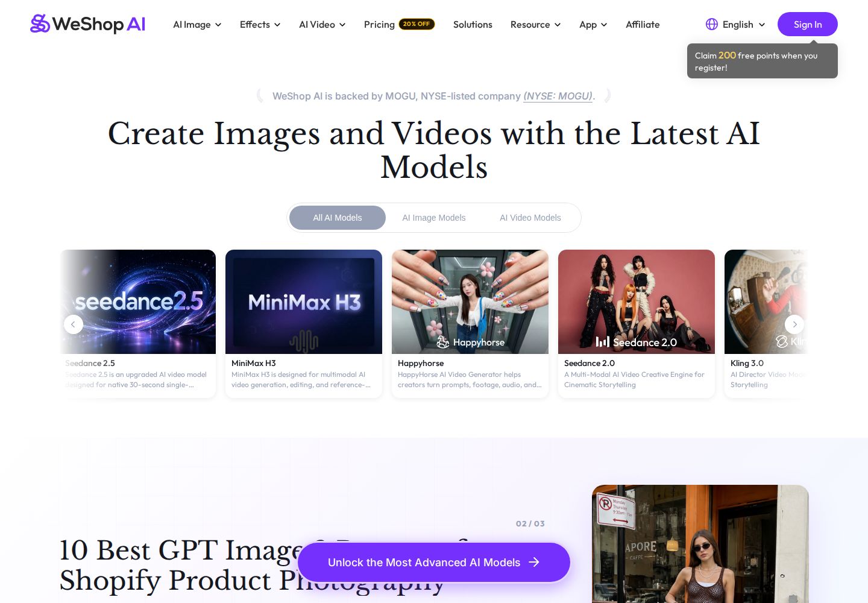The image size is (868, 603).
Task: Select the All AI Models tab
Action: coord(338,218)
